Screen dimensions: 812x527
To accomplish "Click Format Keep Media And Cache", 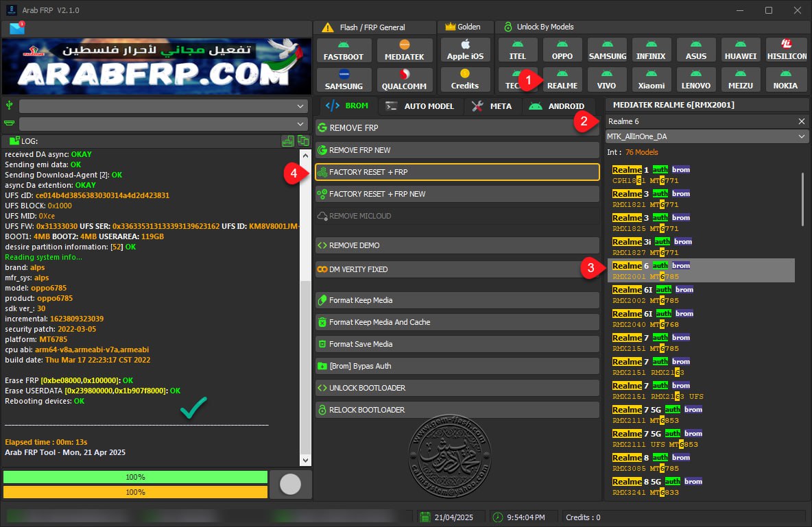I will (457, 322).
